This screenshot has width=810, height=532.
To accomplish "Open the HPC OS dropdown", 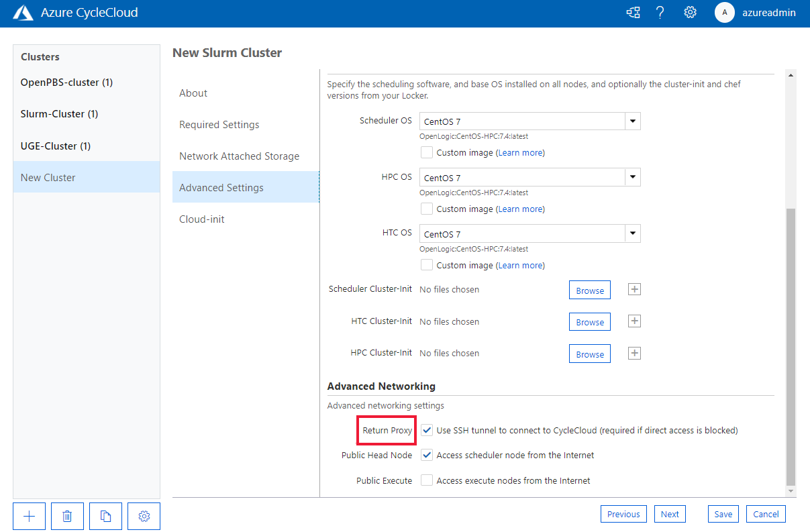I will tap(631, 177).
